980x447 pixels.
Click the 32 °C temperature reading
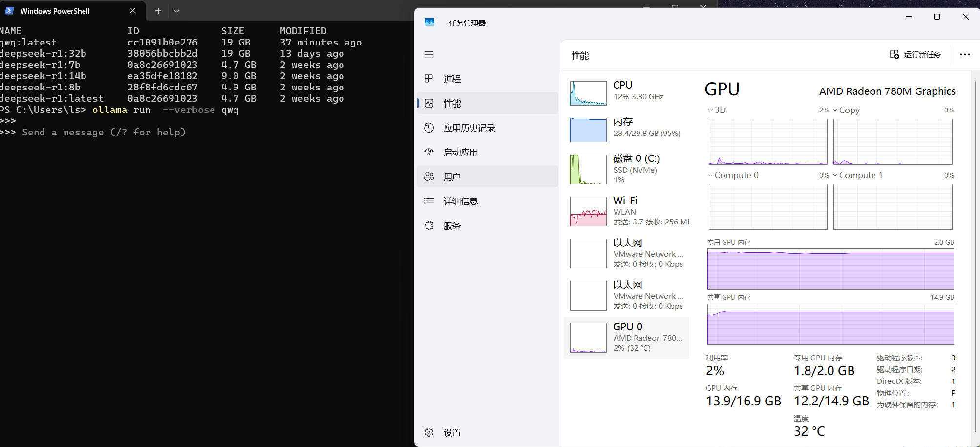point(809,431)
